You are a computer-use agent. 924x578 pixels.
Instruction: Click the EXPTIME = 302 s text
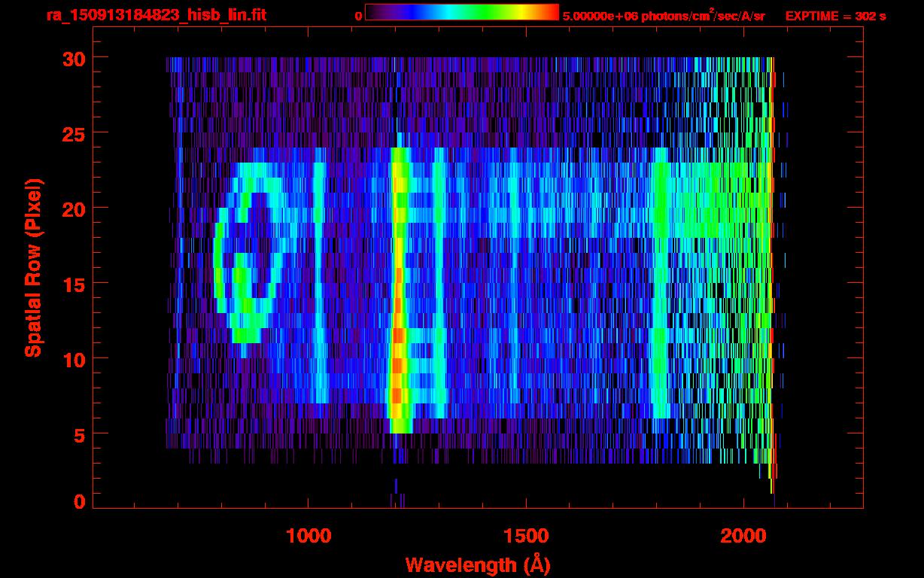point(835,16)
